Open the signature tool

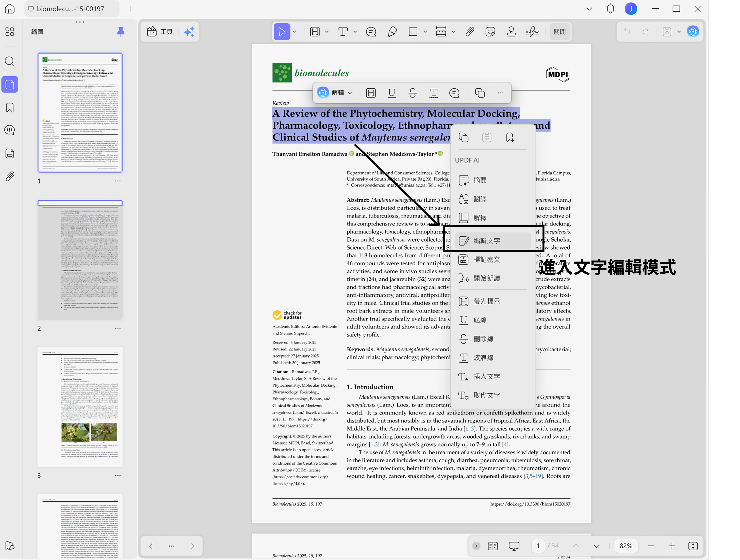pos(532,32)
